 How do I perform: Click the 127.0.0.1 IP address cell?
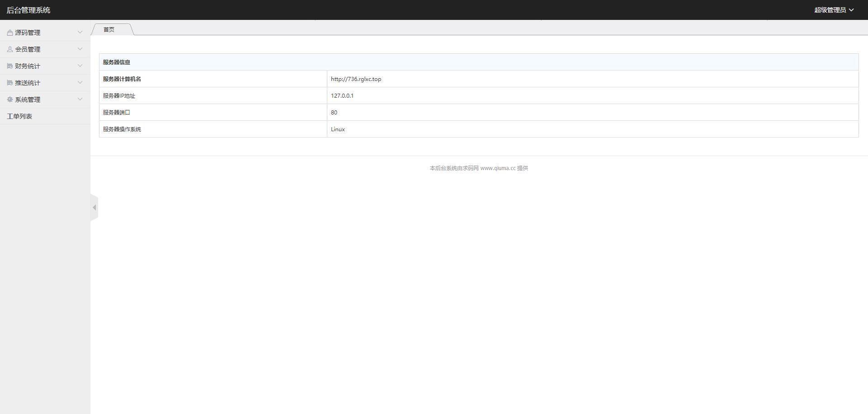(x=342, y=96)
